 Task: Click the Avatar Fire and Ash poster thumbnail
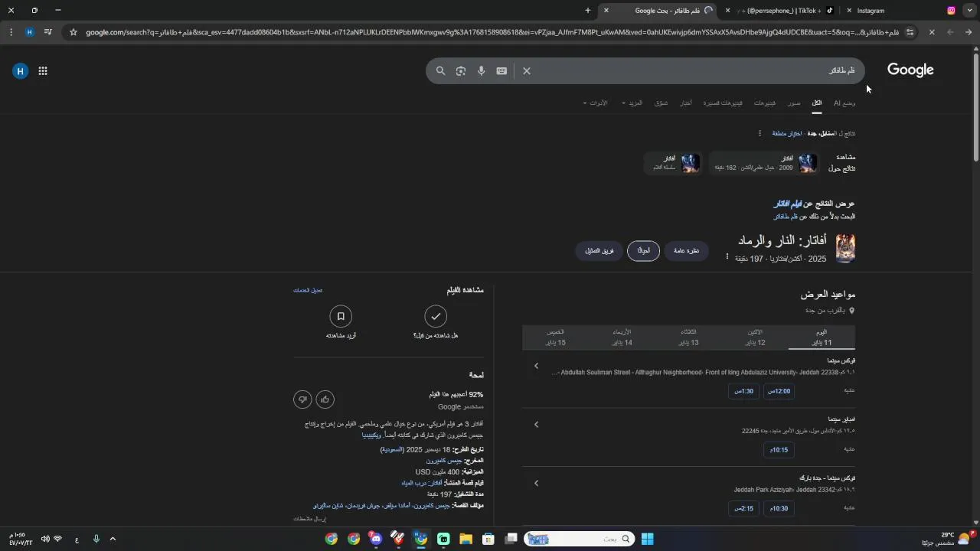click(x=845, y=249)
